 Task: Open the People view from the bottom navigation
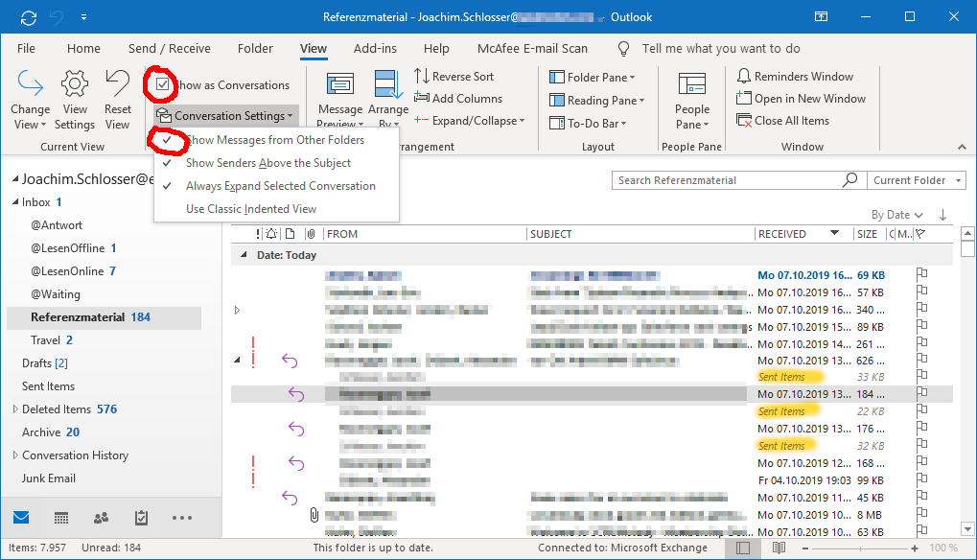click(x=101, y=518)
